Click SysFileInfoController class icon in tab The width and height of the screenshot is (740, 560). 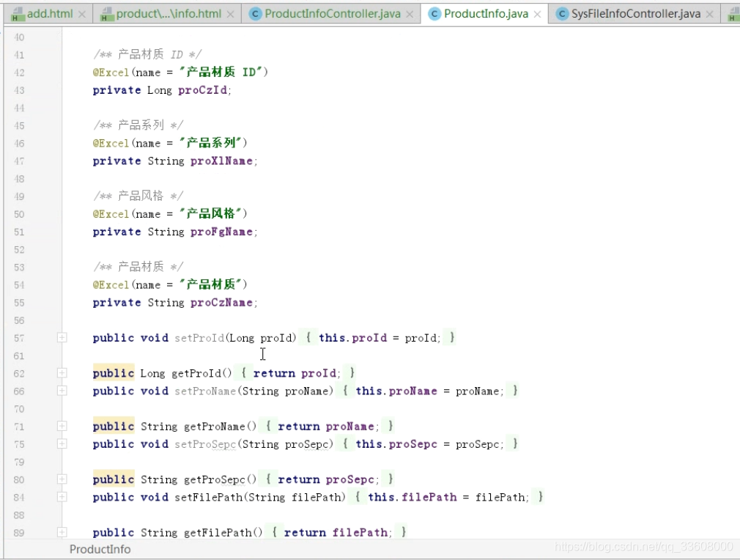[562, 14]
